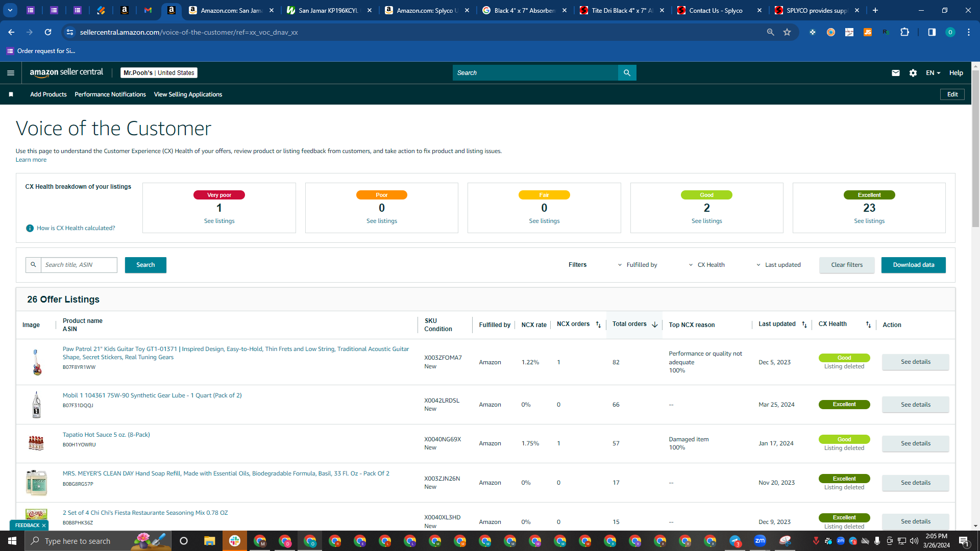
Task: Close the FEEDBACK popup tab
Action: pyautogui.click(x=44, y=525)
